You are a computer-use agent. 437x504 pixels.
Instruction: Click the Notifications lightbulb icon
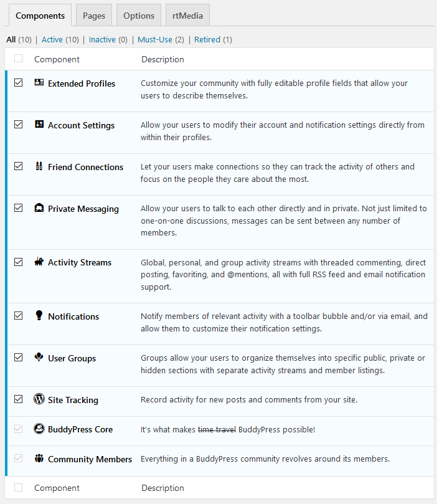pos(39,315)
